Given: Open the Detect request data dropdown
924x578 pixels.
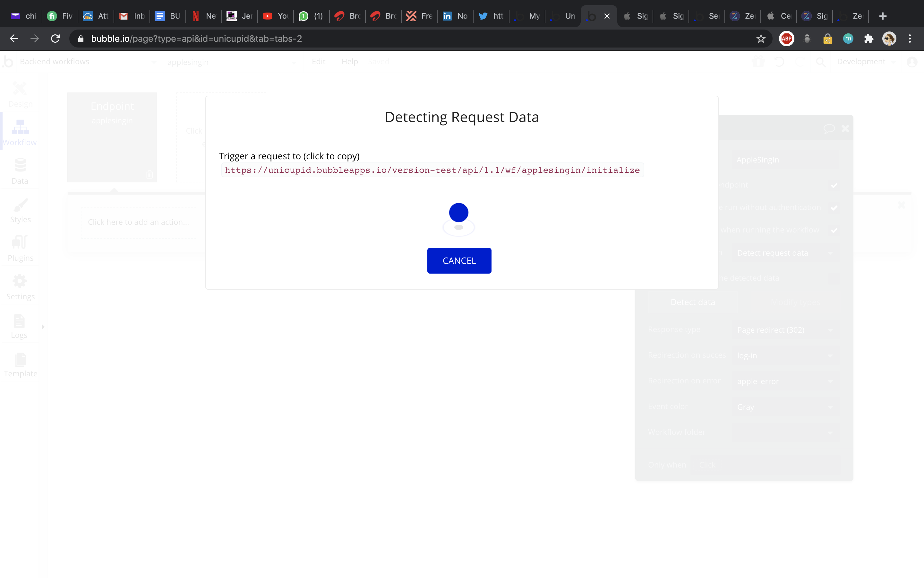Looking at the screenshot, I should pyautogui.click(x=785, y=253).
